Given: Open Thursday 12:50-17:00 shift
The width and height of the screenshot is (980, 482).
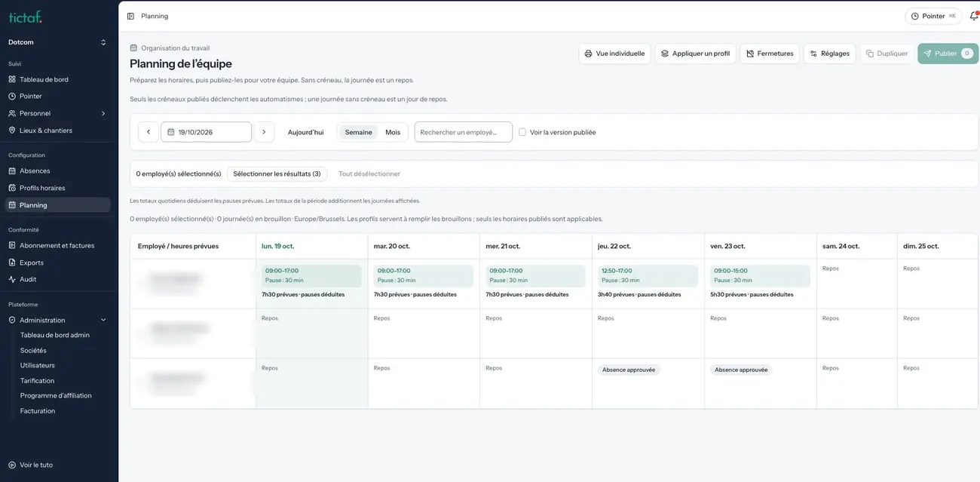Looking at the screenshot, I should (648, 275).
